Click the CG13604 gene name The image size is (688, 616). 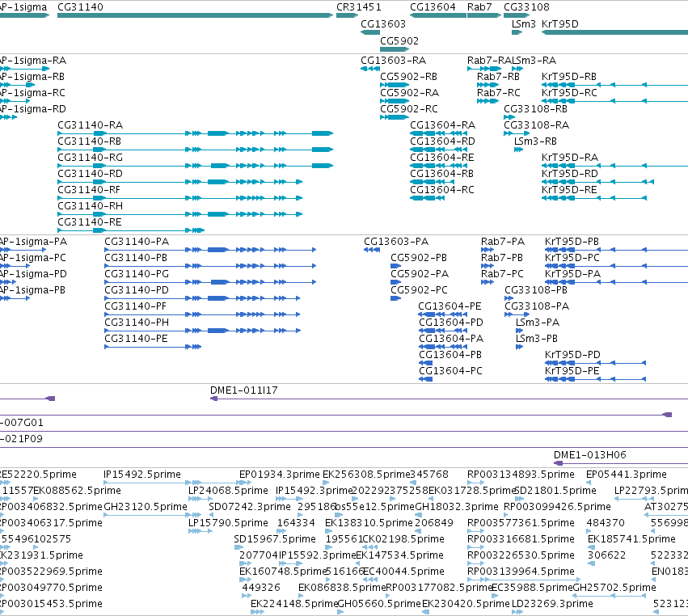click(x=433, y=7)
